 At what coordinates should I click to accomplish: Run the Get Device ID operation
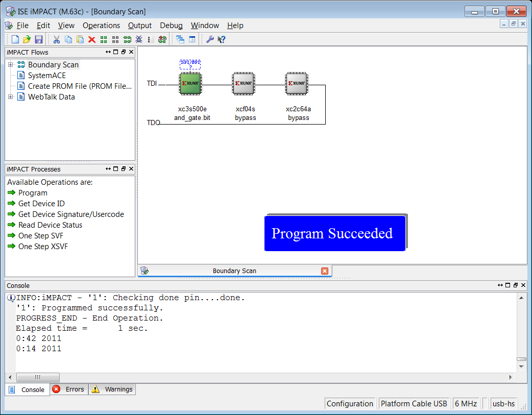tap(41, 204)
